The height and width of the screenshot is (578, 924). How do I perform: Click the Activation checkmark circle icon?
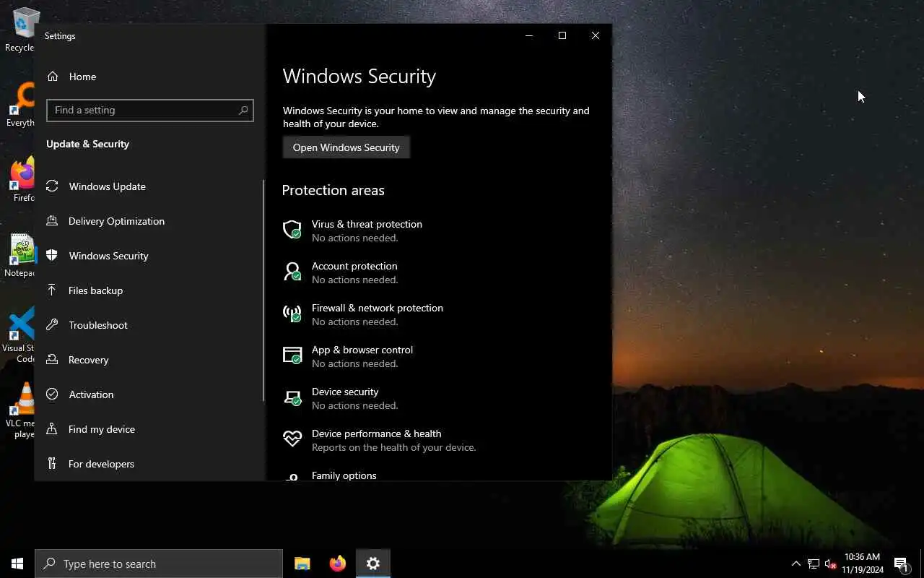coord(52,394)
